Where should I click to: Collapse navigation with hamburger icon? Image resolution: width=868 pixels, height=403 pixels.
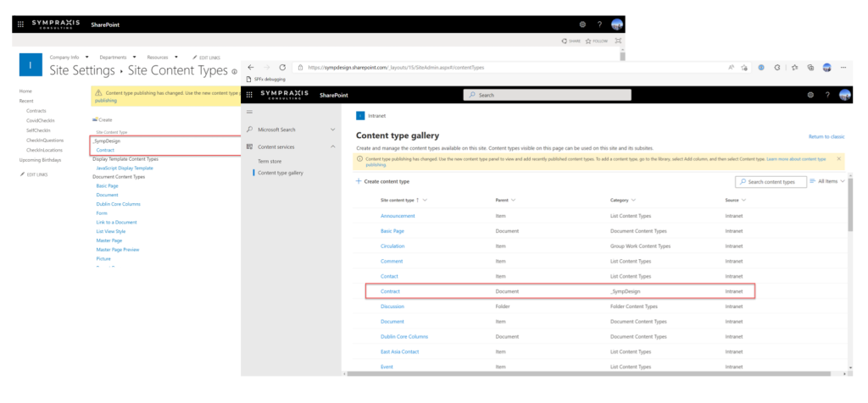tap(249, 112)
